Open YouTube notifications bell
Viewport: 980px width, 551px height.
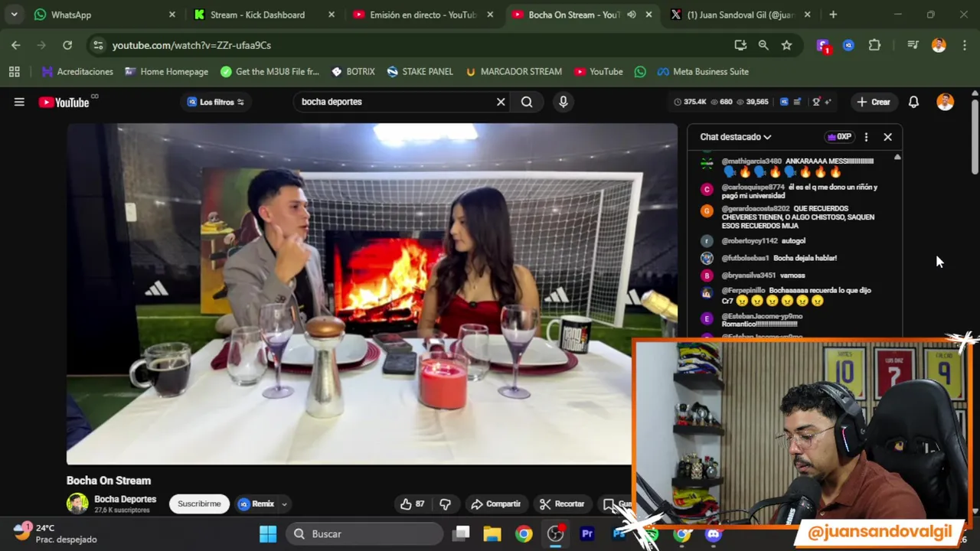913,102
